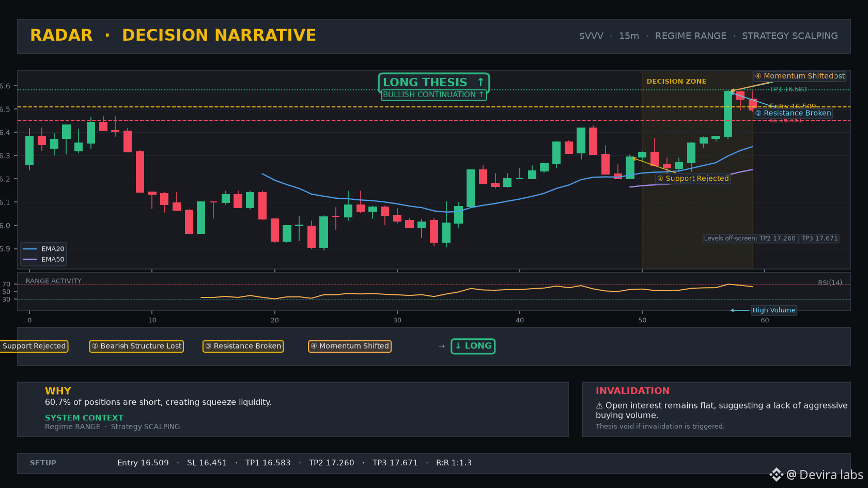Click the Bearish Structure Lost step chip
The width and height of the screenshot is (868, 488).
(x=136, y=346)
